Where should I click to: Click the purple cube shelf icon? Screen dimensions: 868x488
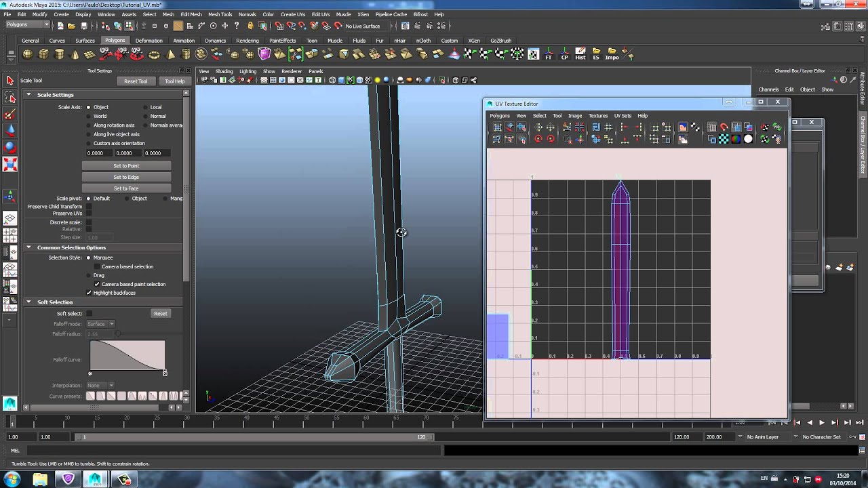click(x=264, y=54)
